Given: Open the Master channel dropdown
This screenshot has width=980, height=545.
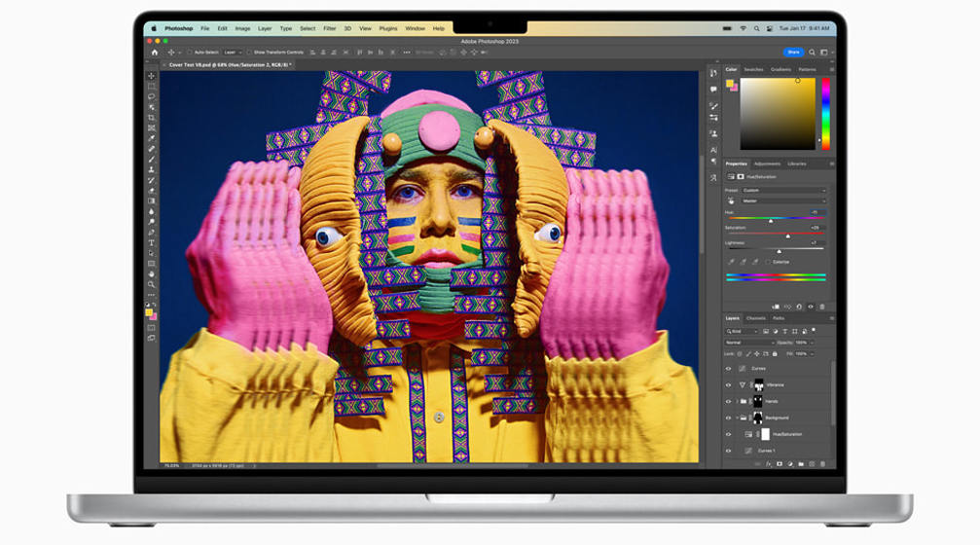Looking at the screenshot, I should 784,200.
